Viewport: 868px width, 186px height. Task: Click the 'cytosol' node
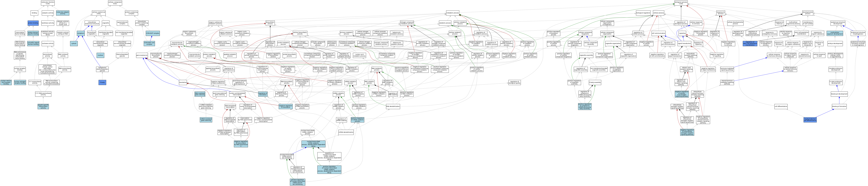pyautogui.click(x=74, y=44)
